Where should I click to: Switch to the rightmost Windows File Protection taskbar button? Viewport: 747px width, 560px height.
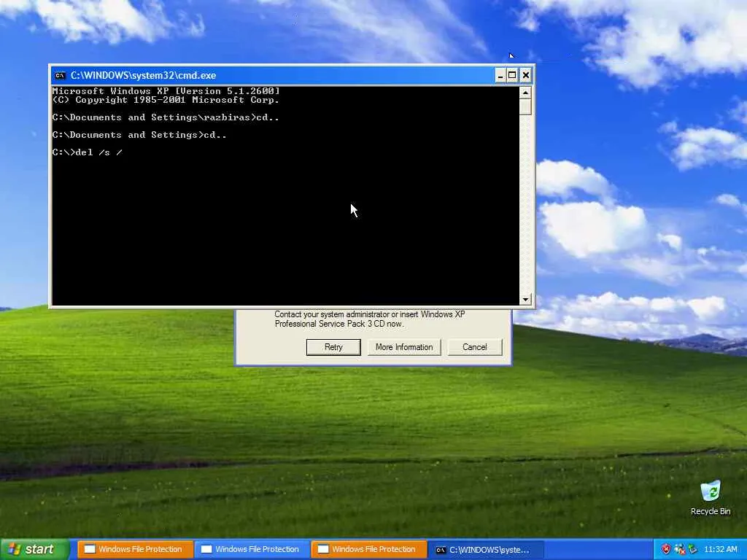click(x=368, y=549)
